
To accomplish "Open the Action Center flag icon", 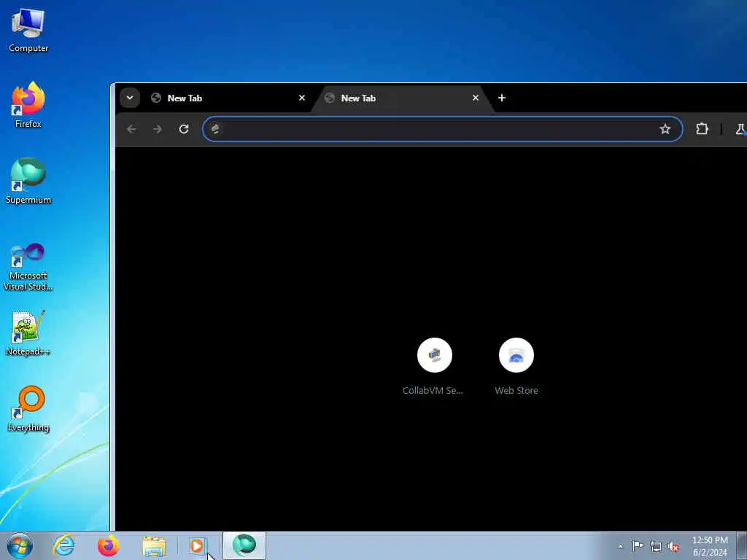I will pyautogui.click(x=638, y=545).
